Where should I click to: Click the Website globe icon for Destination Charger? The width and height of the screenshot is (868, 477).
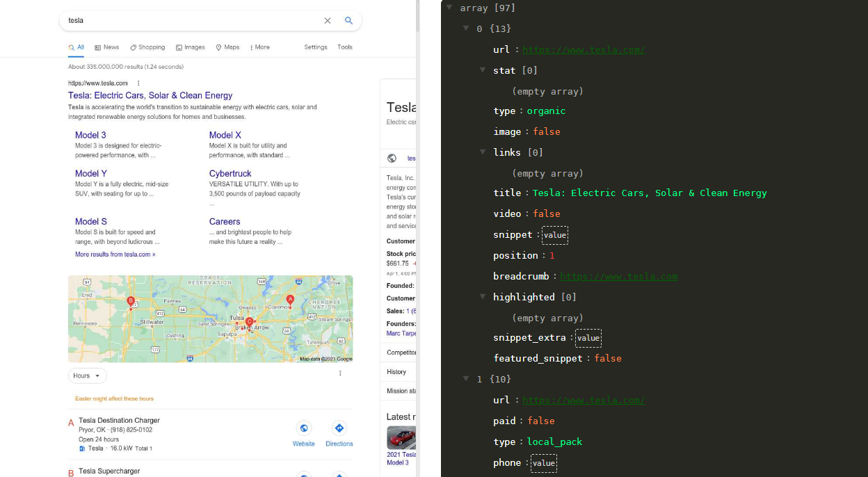tap(303, 428)
